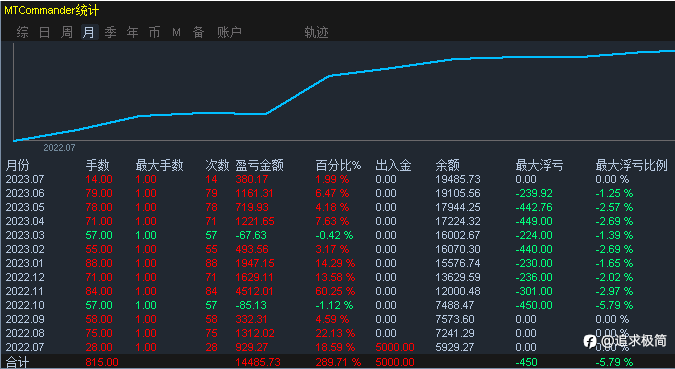
Task: Click the 合计 total row label
Action: 17,362
